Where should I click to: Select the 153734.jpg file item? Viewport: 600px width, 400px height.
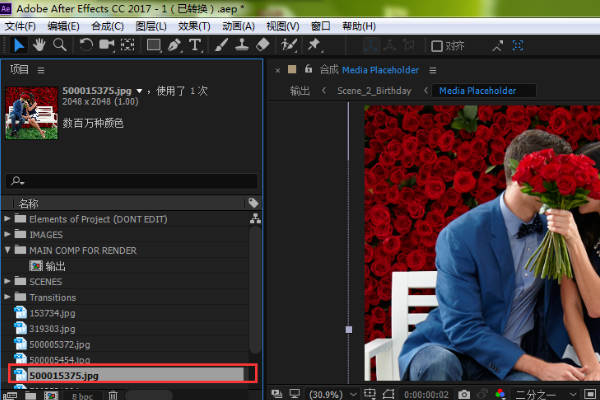pyautogui.click(x=53, y=313)
